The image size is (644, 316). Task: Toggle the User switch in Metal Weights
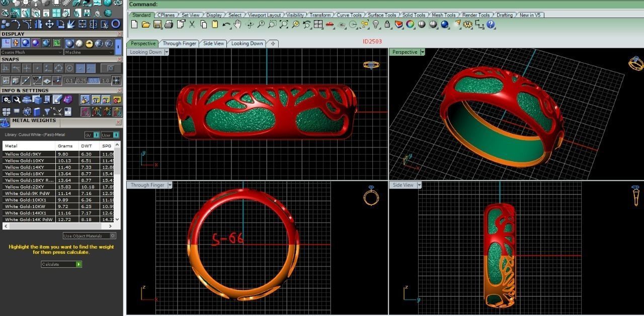click(110, 135)
